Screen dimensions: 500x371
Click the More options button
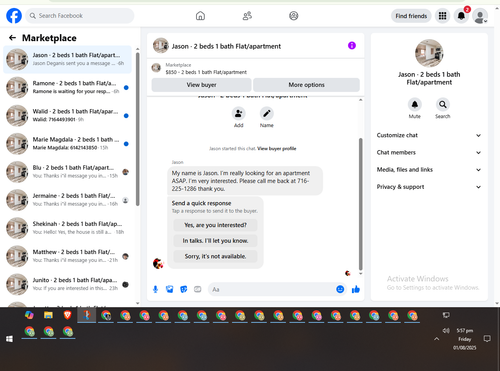click(306, 85)
